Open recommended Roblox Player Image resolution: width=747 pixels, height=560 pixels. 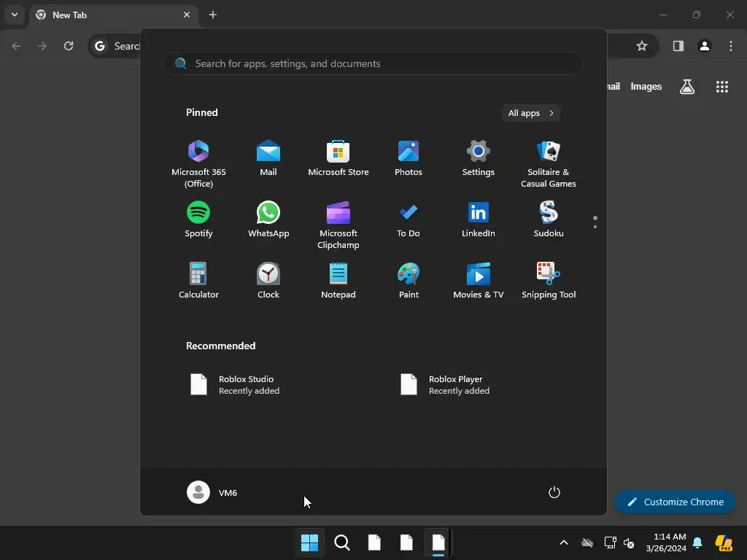pyautogui.click(x=446, y=385)
